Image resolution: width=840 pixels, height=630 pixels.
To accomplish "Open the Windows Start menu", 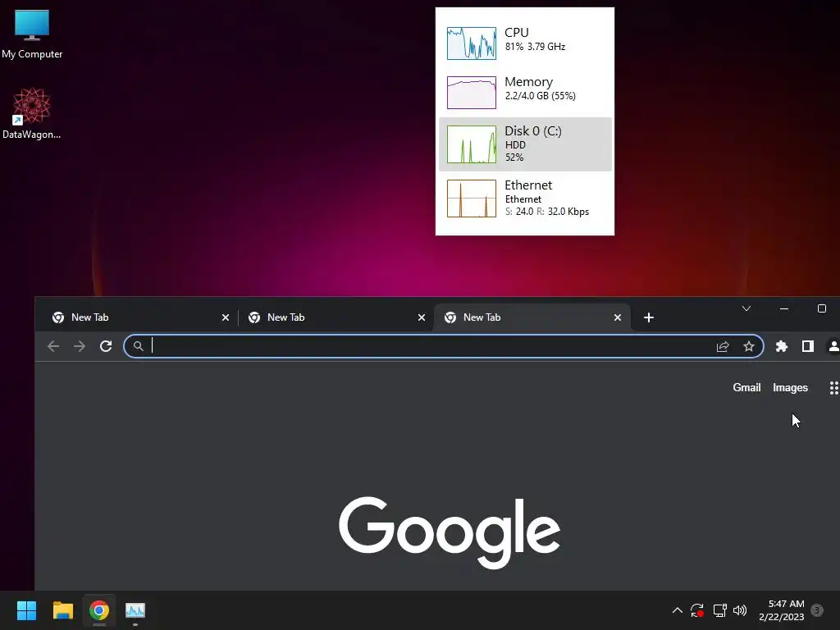I will 26,610.
